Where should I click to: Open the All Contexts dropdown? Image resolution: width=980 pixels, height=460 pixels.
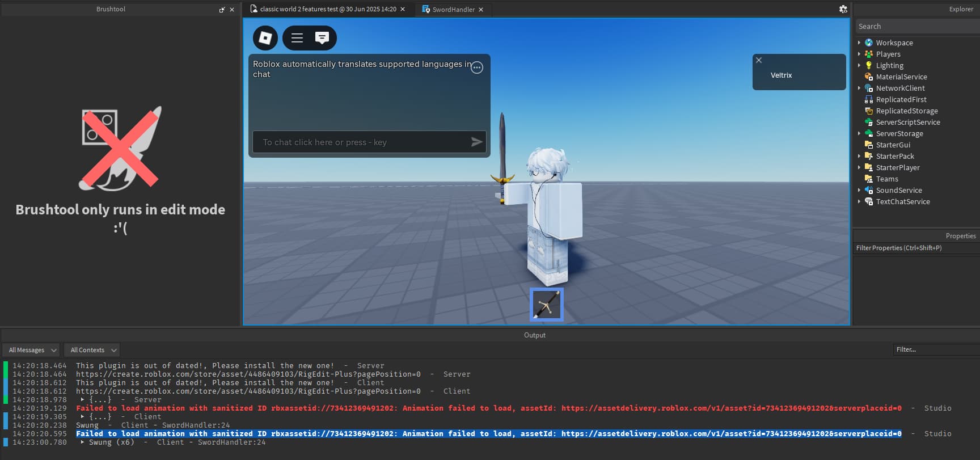92,350
